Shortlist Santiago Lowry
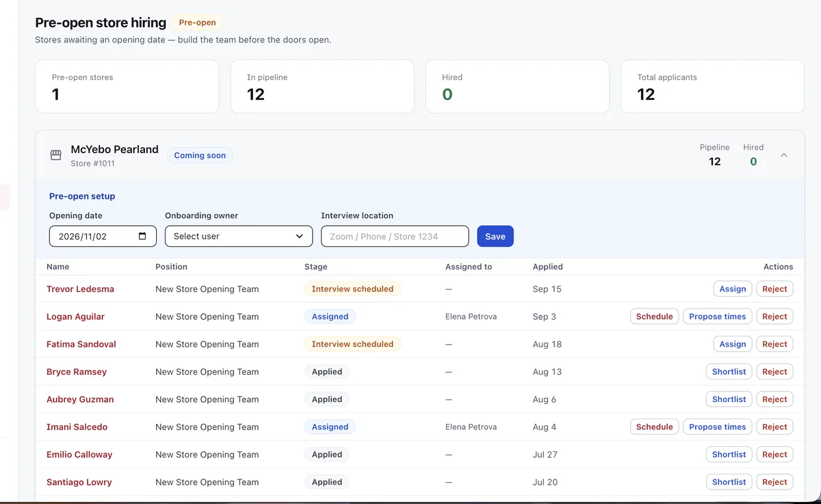This screenshot has height=504, width=821. click(x=729, y=482)
